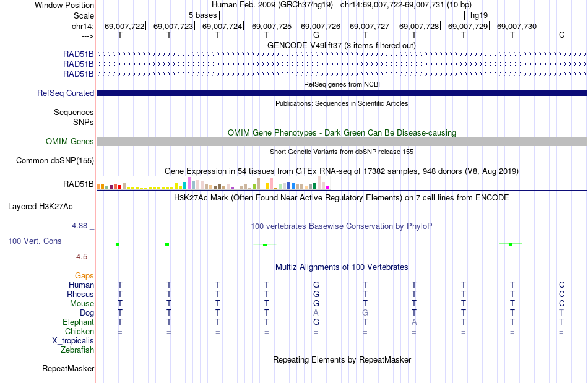Click the Elephant row's light A mismatch base
588x383 pixels.
pyautogui.click(x=414, y=322)
